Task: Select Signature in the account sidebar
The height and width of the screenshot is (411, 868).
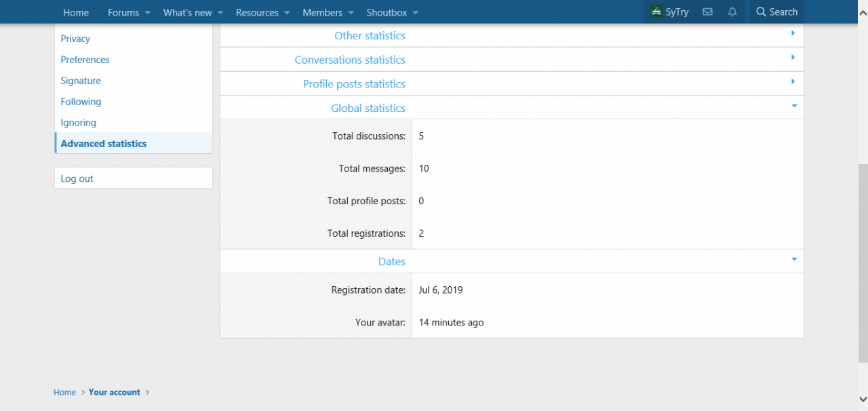Action: coord(81,81)
